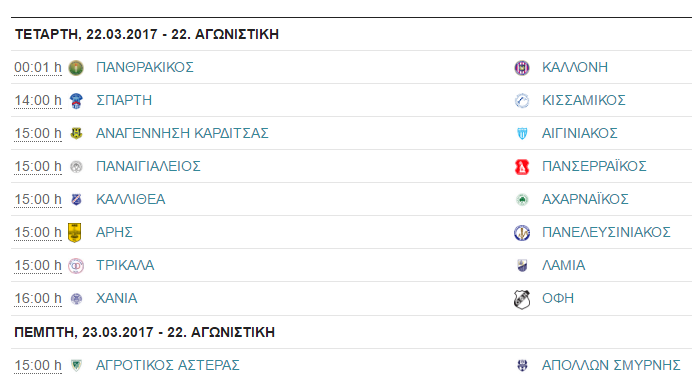Open the ΚΙΣΣΑΜΙΚΟΣ team link

point(583,100)
